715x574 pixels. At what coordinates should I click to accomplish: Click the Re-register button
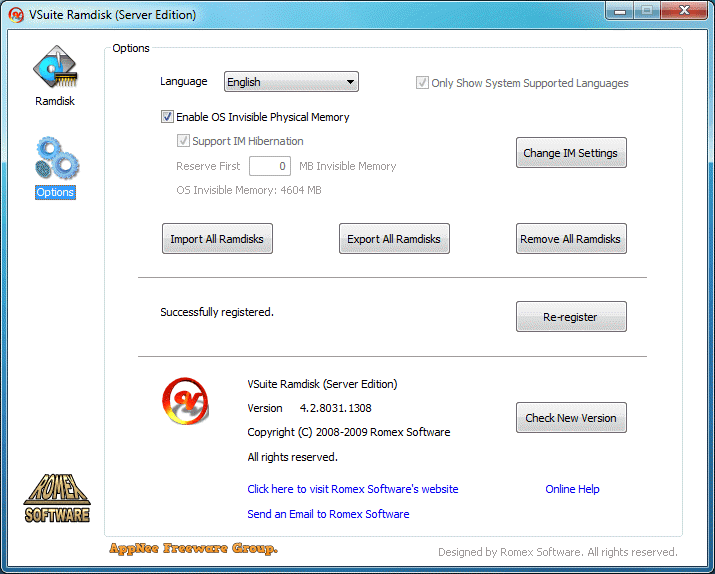[571, 316]
